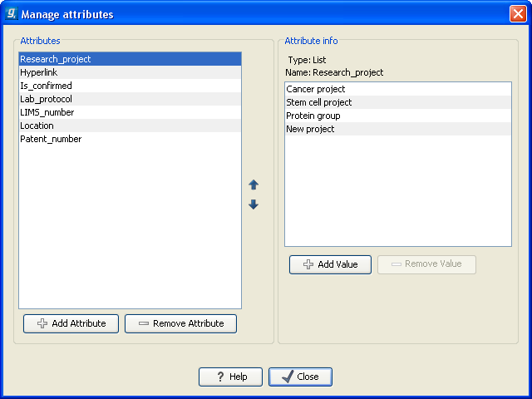Click the app icon in title bar
Image resolution: width=532 pixels, height=399 pixels.
(11, 14)
